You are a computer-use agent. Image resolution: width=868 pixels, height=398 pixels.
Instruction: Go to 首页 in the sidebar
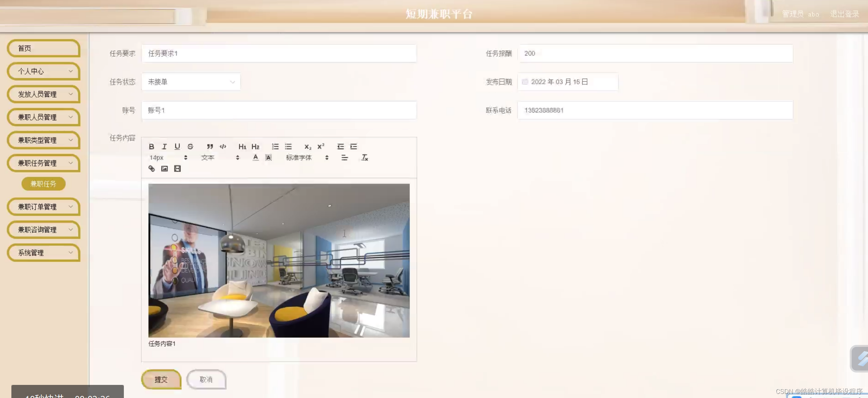coord(43,48)
